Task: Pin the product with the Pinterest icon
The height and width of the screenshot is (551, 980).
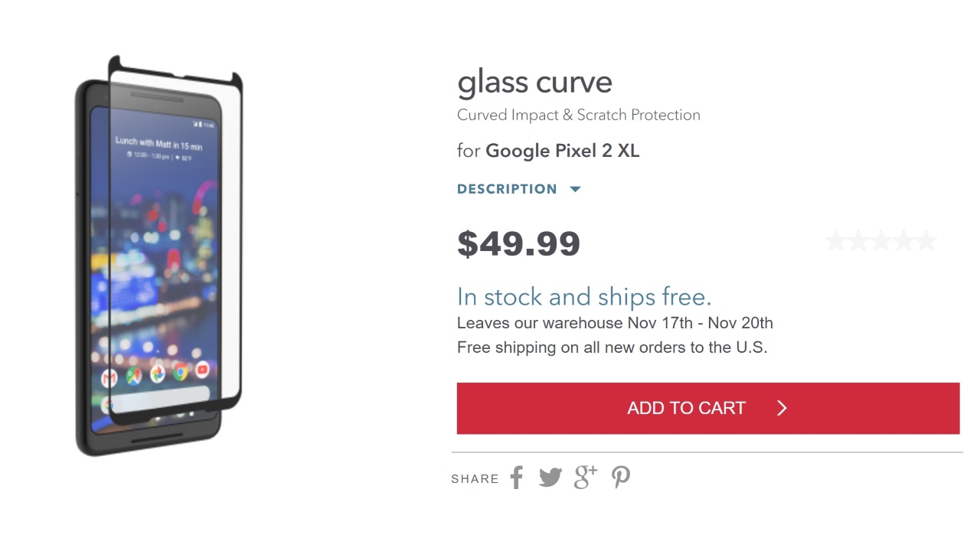Action: tap(621, 478)
